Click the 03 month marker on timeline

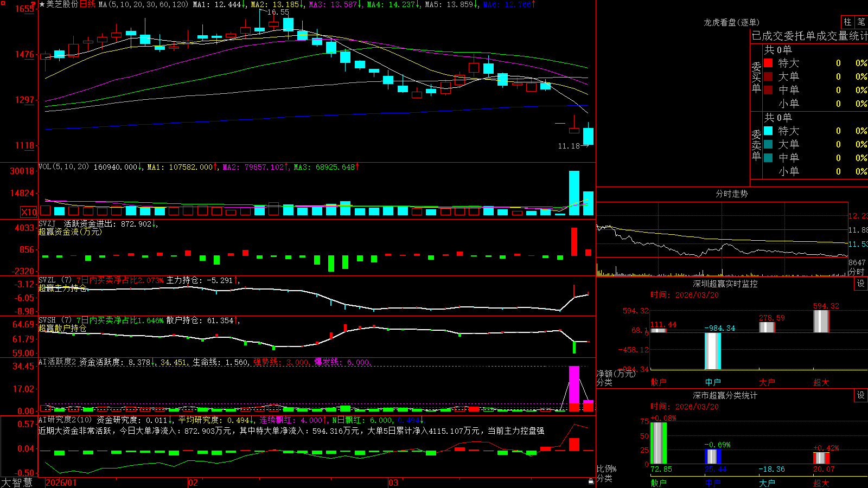click(393, 483)
